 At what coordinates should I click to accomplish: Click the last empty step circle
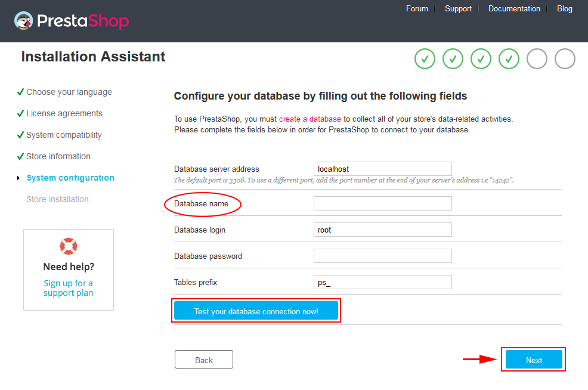[565, 59]
